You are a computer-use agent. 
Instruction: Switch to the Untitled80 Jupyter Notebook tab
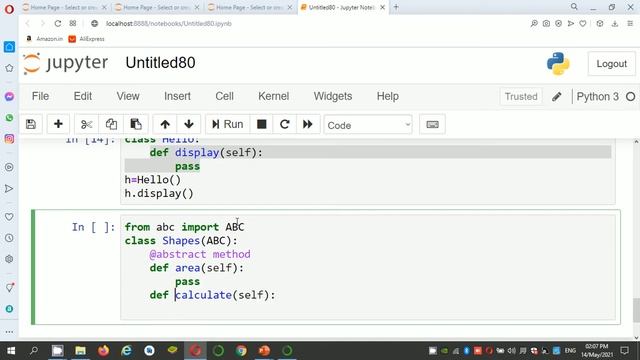pyautogui.click(x=342, y=7)
